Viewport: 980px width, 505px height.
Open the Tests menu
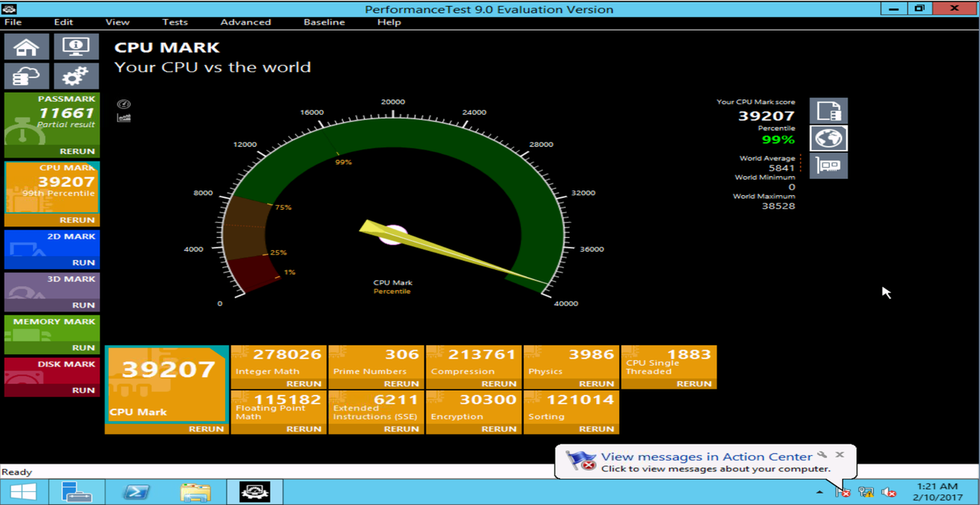(175, 22)
